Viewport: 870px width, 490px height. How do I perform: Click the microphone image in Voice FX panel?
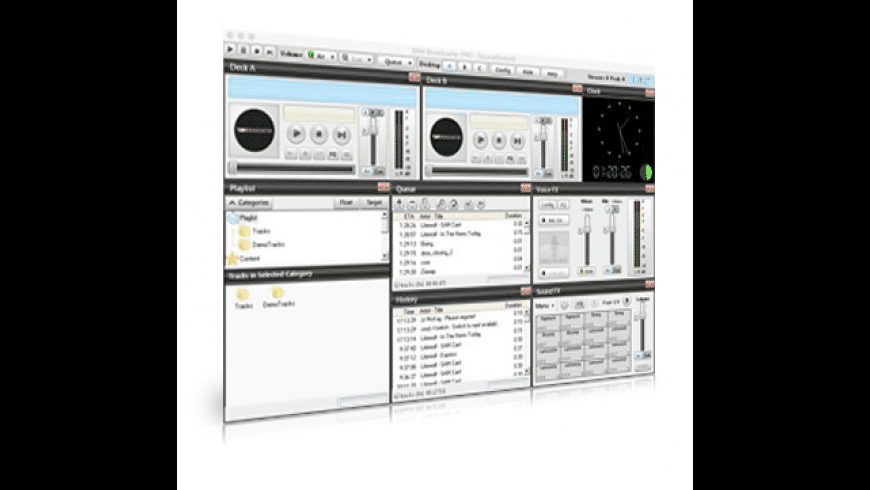[554, 248]
